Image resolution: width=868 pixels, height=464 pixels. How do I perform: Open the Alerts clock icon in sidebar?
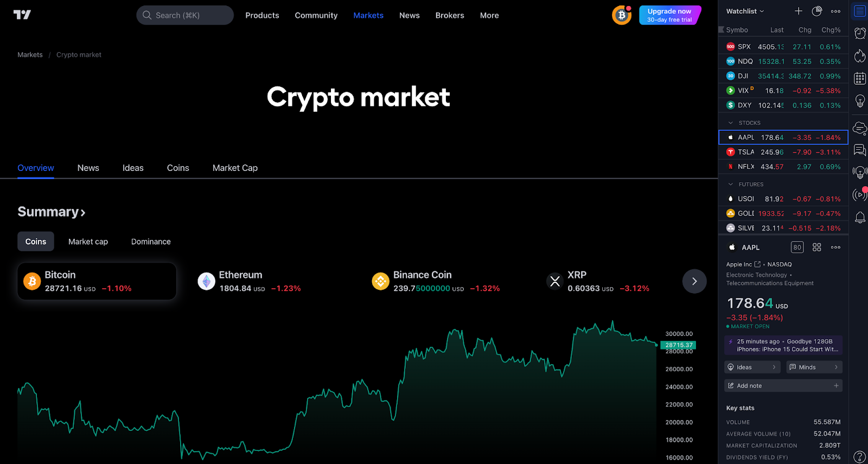pos(860,33)
